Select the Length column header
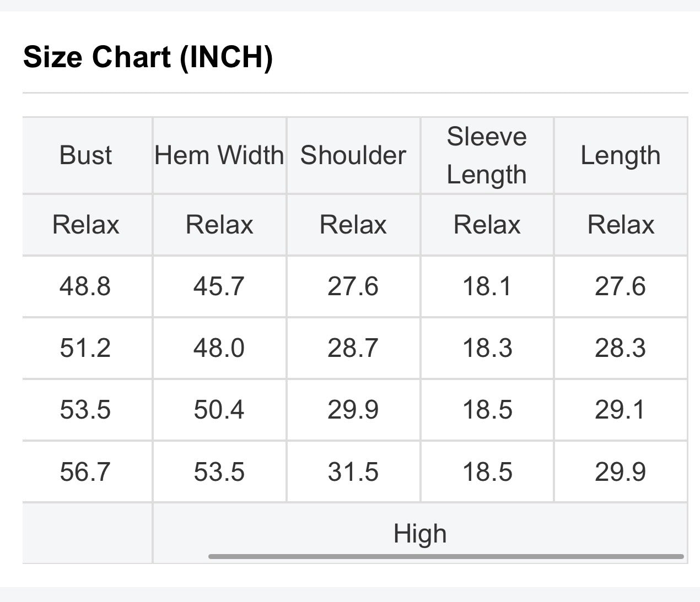700x602 pixels. pyautogui.click(x=621, y=156)
